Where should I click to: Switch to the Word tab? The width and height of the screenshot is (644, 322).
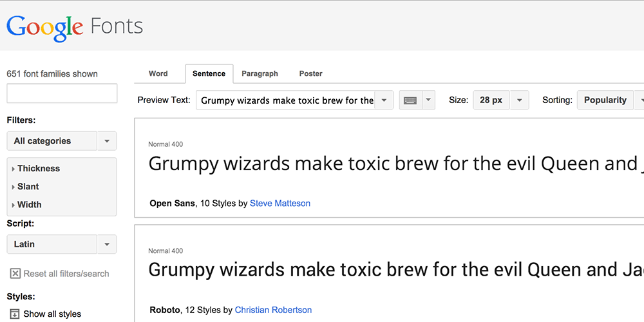click(x=158, y=73)
